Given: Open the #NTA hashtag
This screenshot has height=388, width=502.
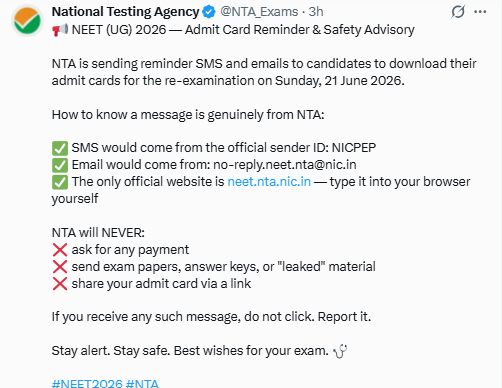Looking at the screenshot, I should pyautogui.click(x=142, y=384).
